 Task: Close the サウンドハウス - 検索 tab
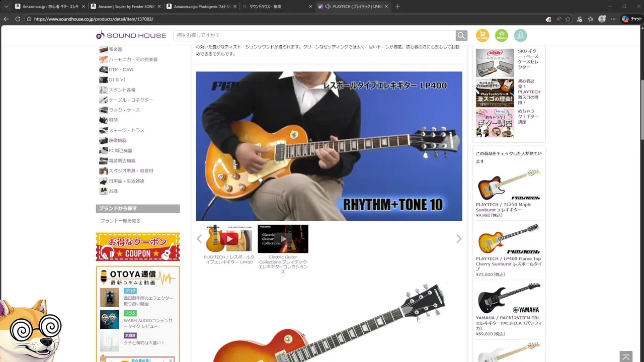click(x=310, y=7)
